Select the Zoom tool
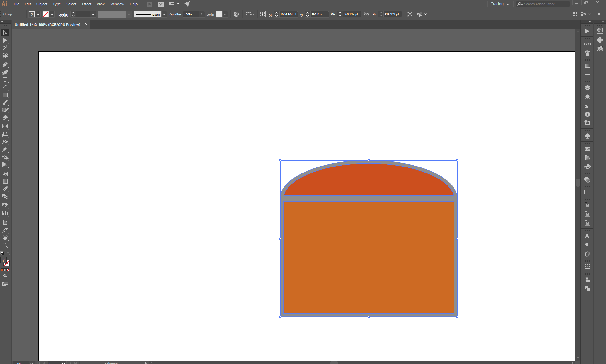606x364 pixels. click(5, 245)
